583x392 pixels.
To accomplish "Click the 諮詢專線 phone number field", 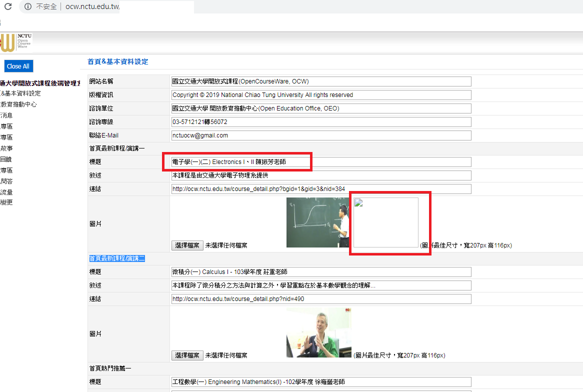I will (x=321, y=122).
